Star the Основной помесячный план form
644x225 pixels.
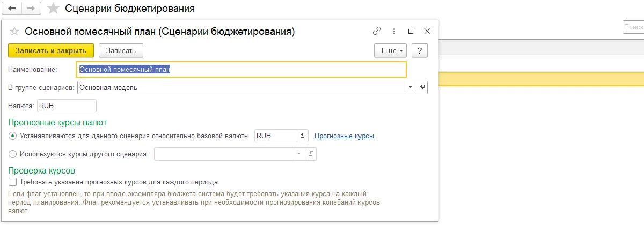(x=14, y=32)
